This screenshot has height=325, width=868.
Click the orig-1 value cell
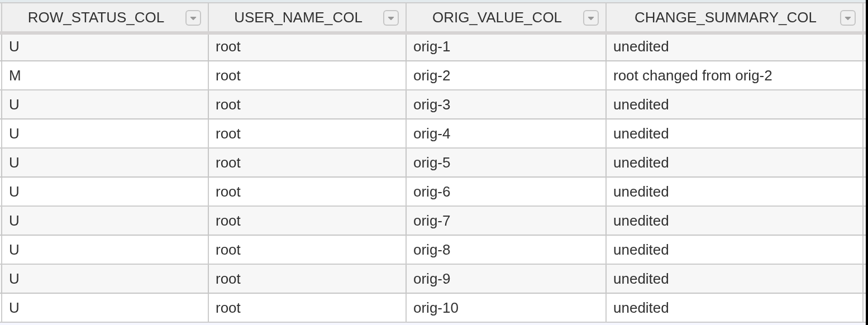506,46
